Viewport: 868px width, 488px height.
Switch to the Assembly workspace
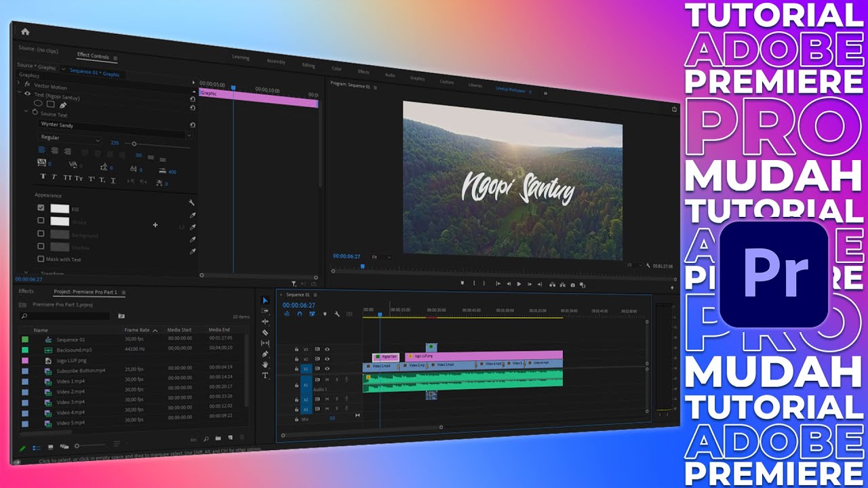[276, 61]
